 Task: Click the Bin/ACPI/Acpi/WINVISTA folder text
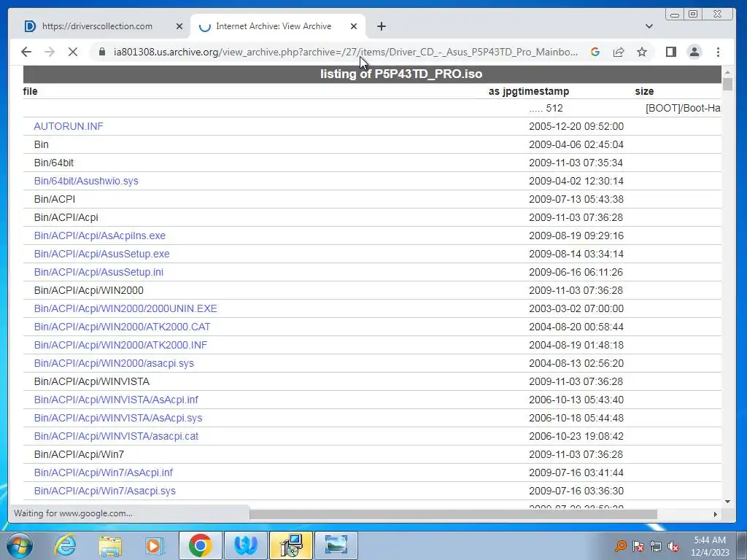pyautogui.click(x=92, y=381)
